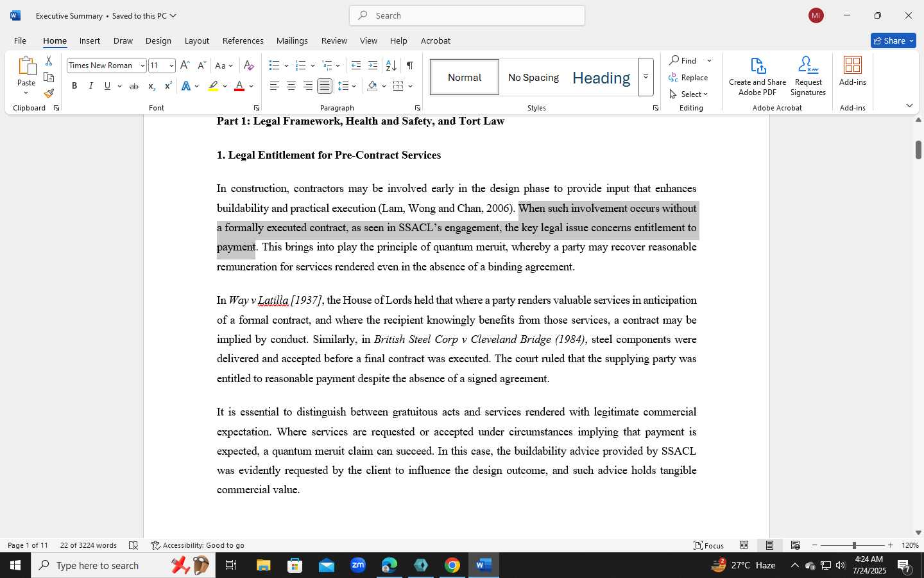Switch to Web Layout view
Image resolution: width=924 pixels, height=578 pixels.
[796, 545]
